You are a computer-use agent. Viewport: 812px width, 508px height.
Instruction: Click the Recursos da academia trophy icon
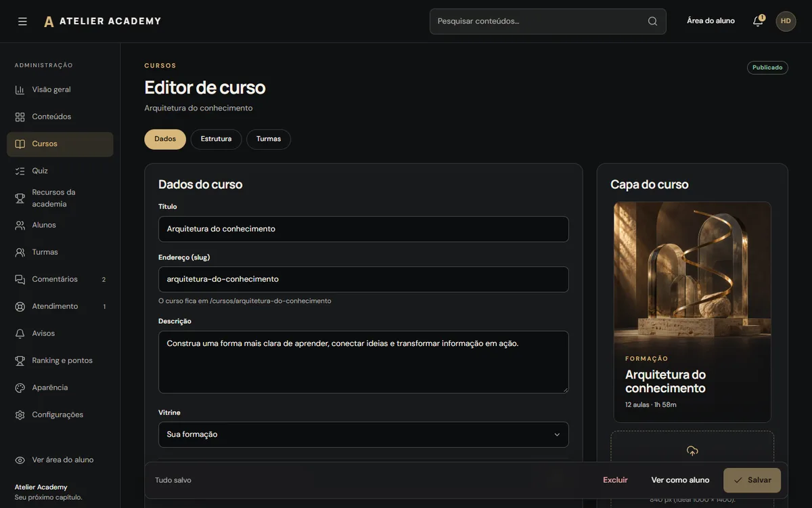[x=20, y=198]
